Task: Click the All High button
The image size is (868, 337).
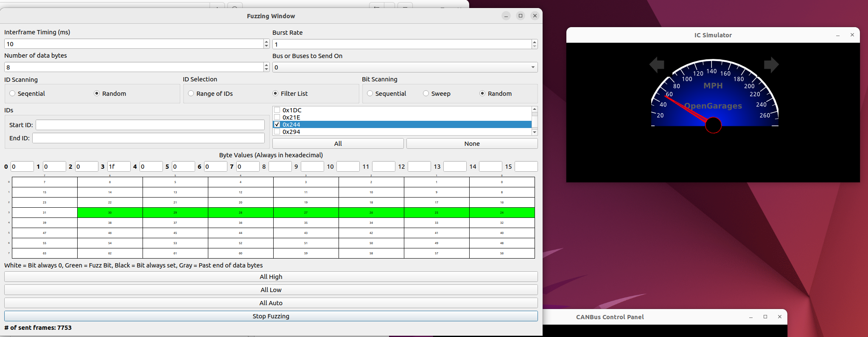Action: tap(271, 276)
